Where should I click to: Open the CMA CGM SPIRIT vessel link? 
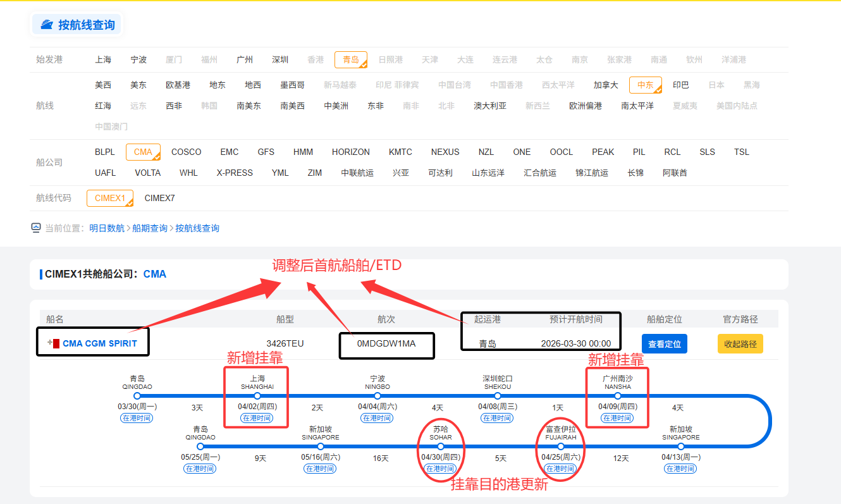[x=100, y=343]
